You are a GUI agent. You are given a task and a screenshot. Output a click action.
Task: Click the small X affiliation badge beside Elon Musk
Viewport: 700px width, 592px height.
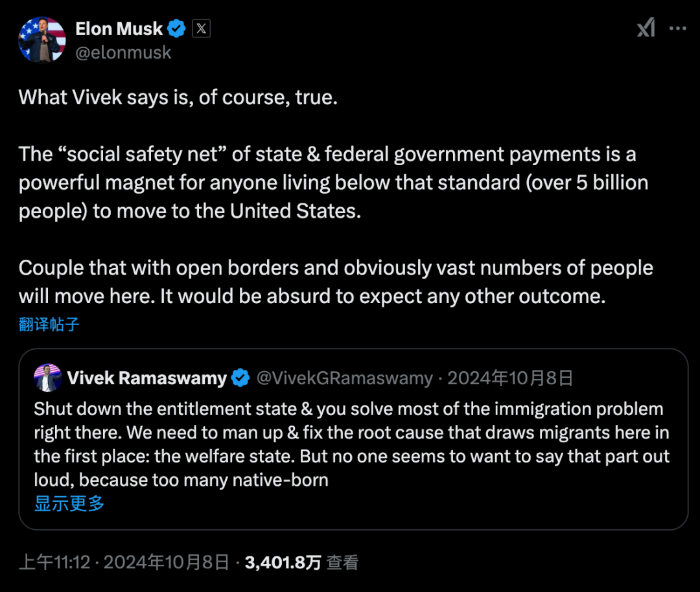point(202,28)
